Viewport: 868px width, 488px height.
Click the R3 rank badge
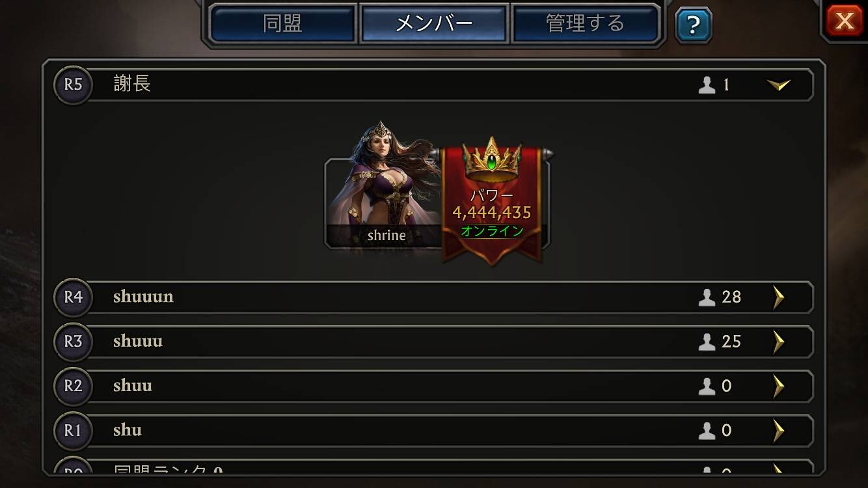coord(73,342)
